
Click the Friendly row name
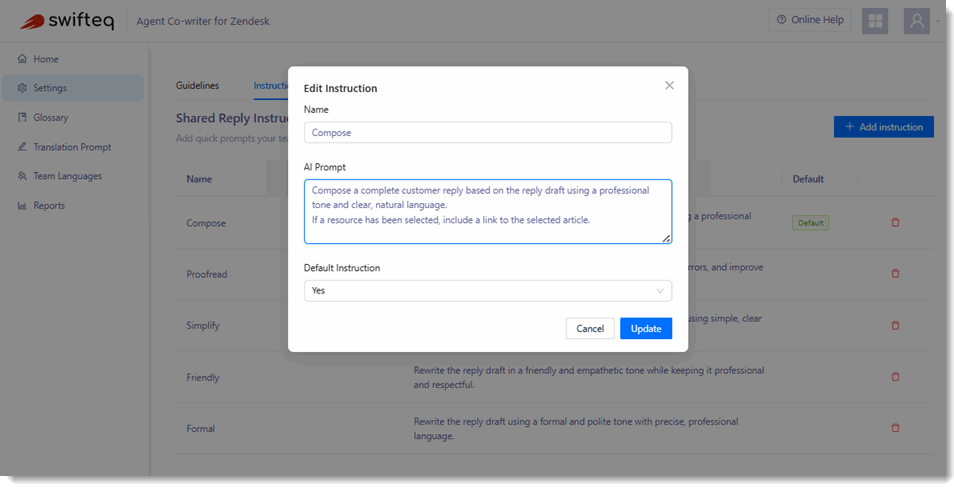tap(203, 377)
